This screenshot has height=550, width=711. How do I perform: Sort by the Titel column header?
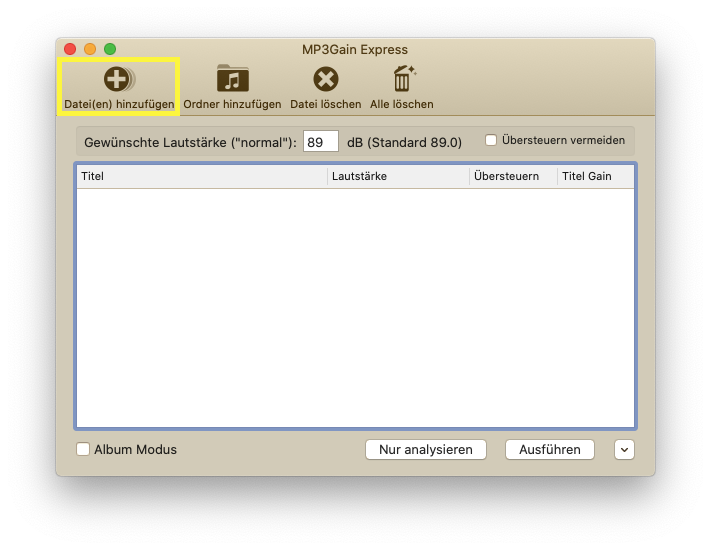tap(200, 176)
